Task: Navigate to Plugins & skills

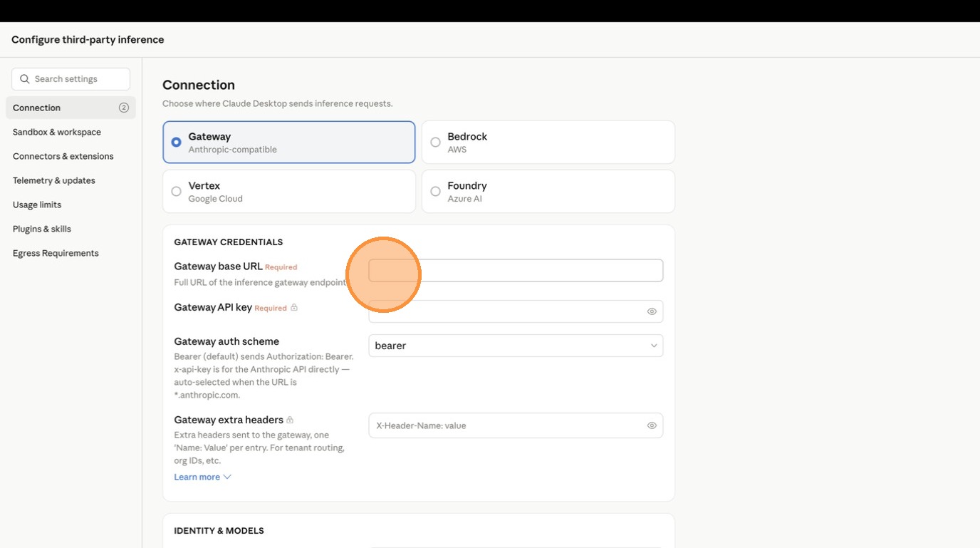Action: coord(42,229)
